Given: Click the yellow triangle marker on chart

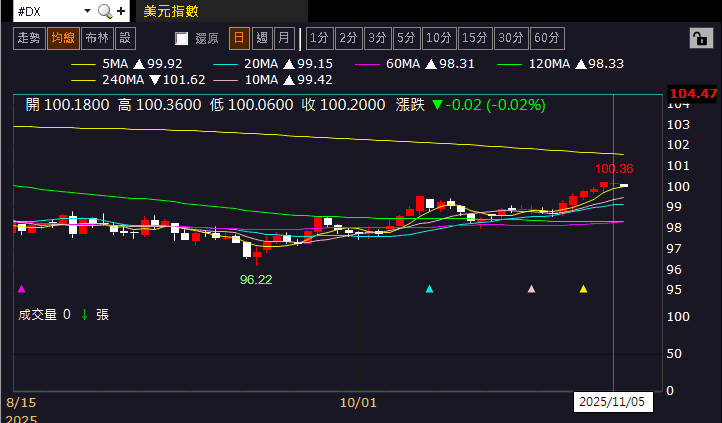Looking at the screenshot, I should tap(583, 289).
